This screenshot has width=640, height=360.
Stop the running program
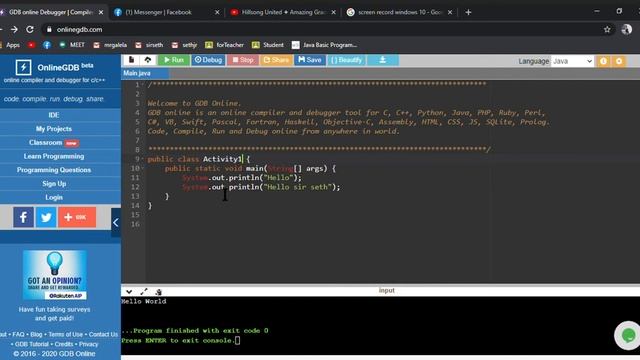[x=243, y=60]
